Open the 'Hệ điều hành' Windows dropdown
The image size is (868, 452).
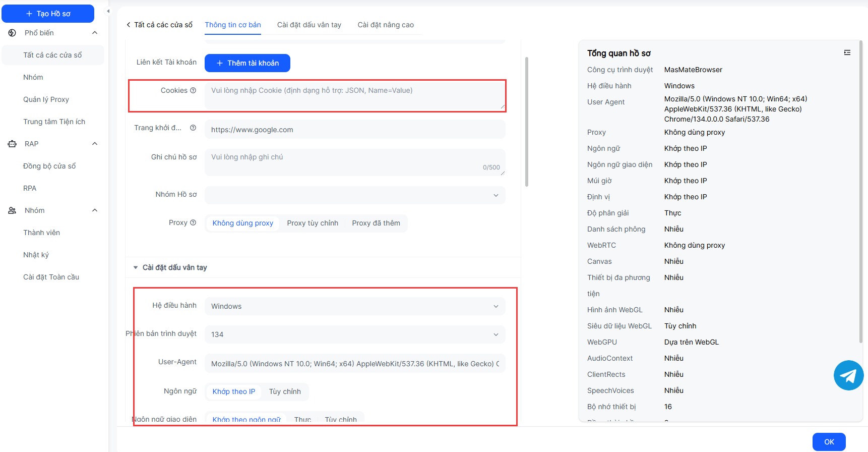click(x=354, y=306)
